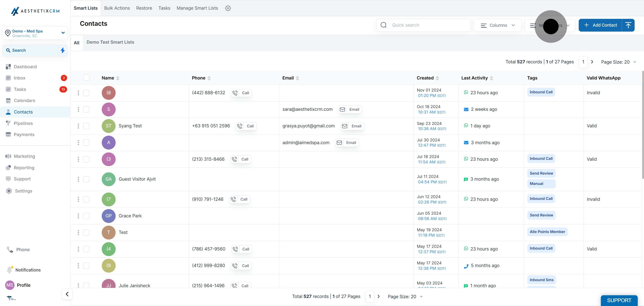644x306 pixels.
Task: Open the smart list settings gear icon
Action: (x=228, y=8)
